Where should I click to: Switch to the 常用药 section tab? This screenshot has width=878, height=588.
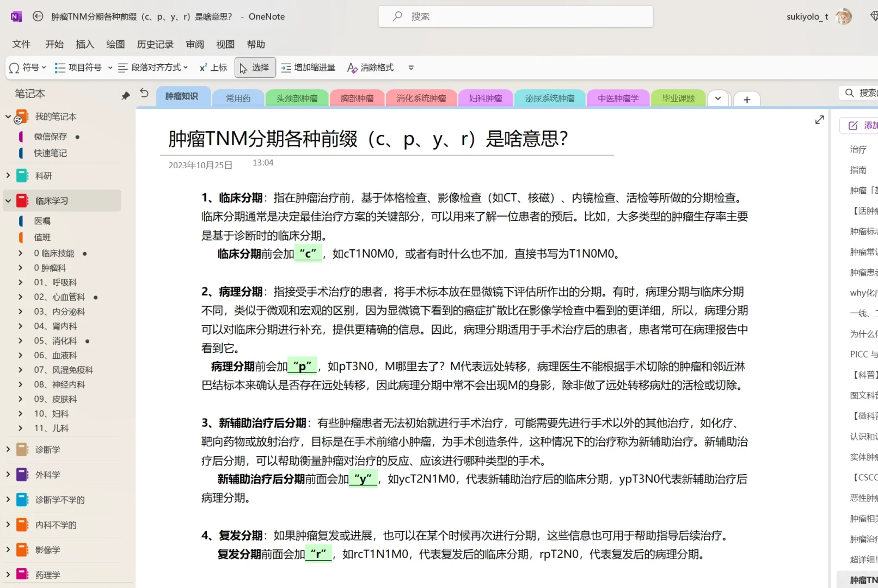pos(237,98)
